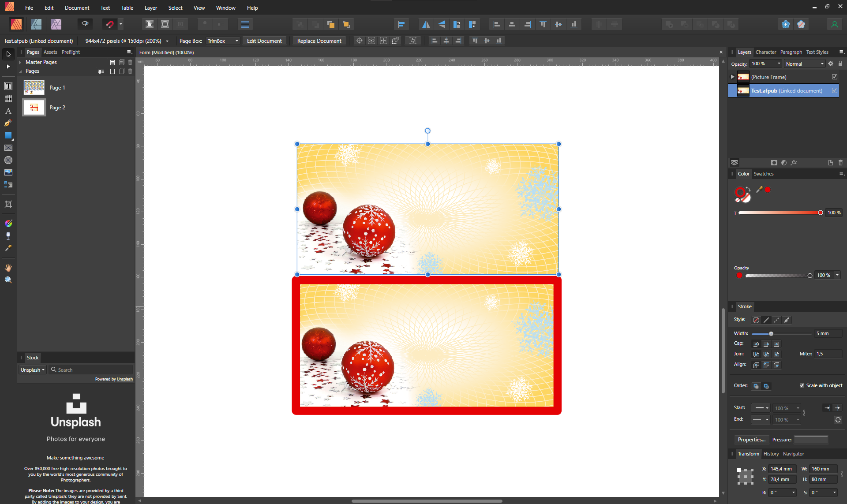The height and width of the screenshot is (504, 847).
Task: Select the Picture Frame Ellipse tool
Action: click(x=8, y=160)
